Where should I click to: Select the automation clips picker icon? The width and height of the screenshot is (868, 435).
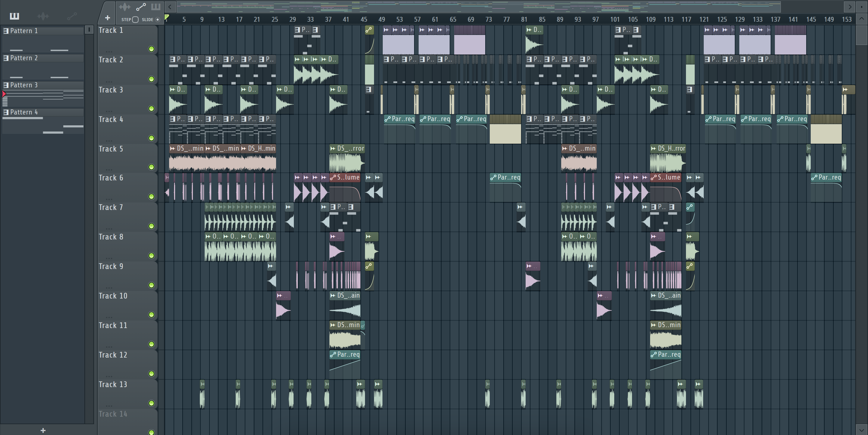(72, 16)
